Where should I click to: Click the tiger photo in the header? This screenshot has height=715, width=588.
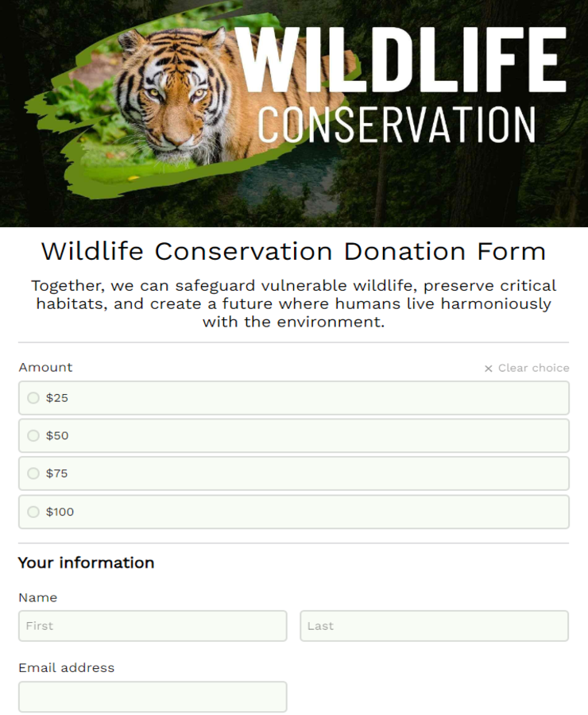[x=171, y=95]
